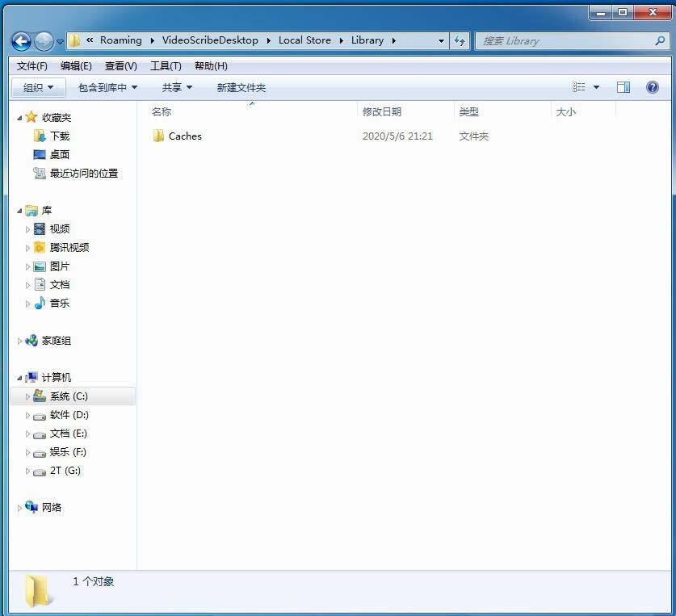Click 新建文件夹 button
Screen dimensions: 676x616
coord(241,87)
